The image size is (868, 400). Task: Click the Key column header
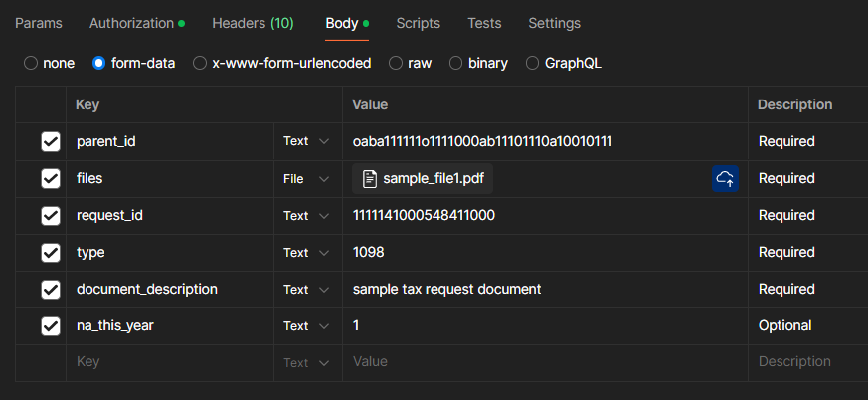87,104
